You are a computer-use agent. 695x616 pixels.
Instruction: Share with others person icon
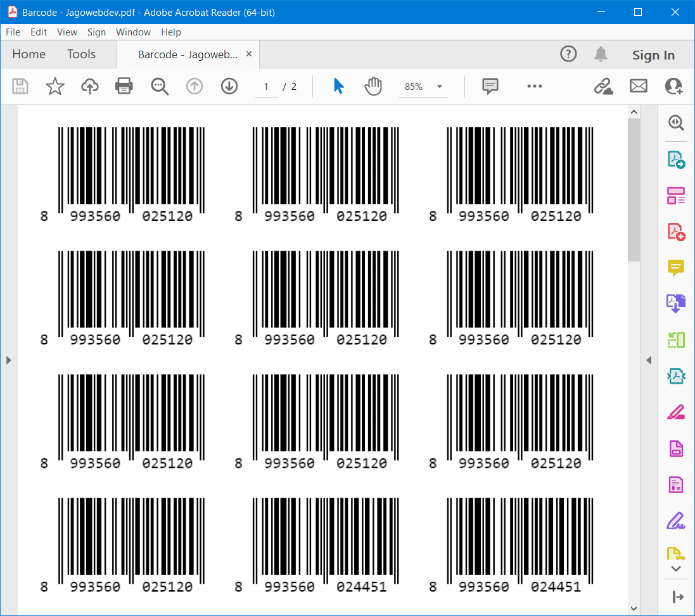point(673,86)
